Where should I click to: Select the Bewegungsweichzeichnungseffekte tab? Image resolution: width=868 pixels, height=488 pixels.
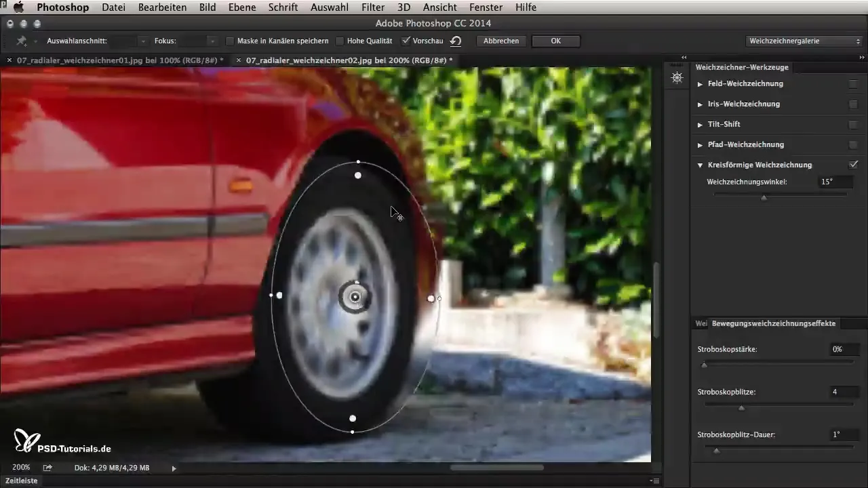[x=774, y=323]
